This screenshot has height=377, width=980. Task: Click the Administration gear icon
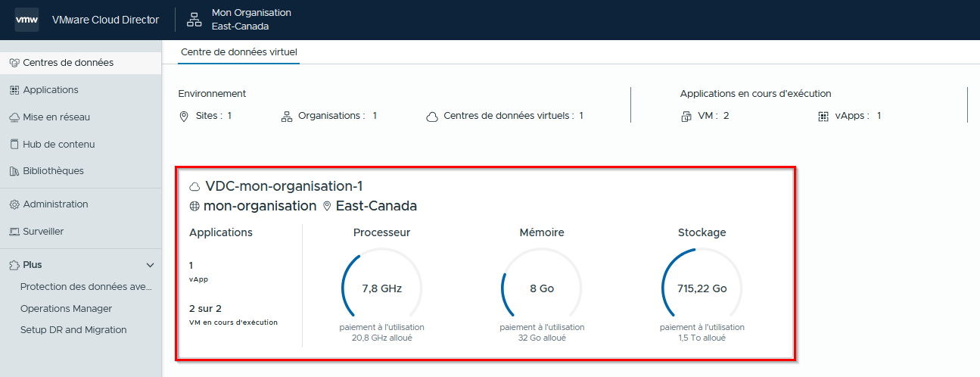14,204
